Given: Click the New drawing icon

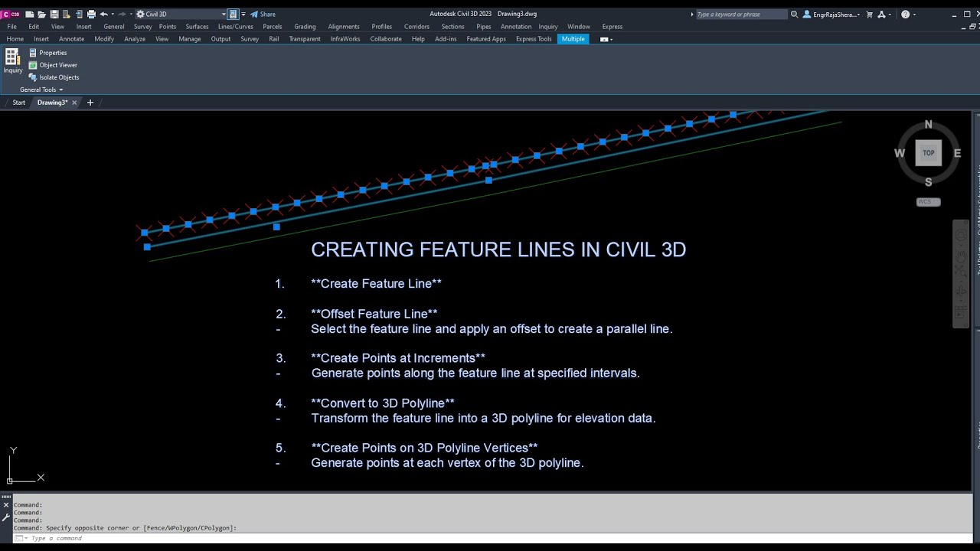Looking at the screenshot, I should click(29, 14).
